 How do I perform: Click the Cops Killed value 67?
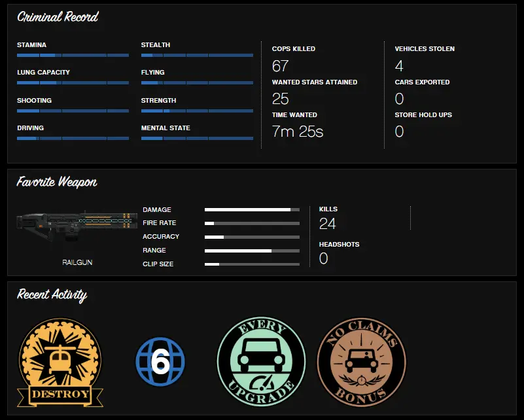click(x=280, y=66)
